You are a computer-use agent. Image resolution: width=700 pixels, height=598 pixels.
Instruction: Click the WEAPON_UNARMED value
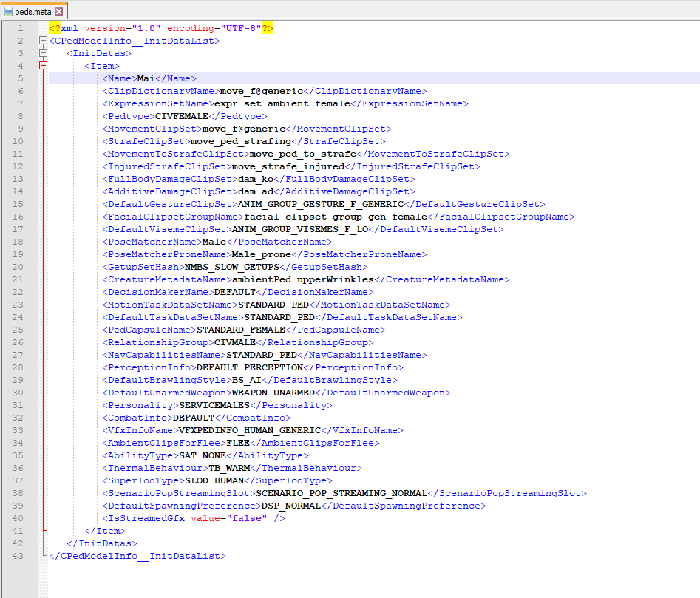tap(273, 393)
